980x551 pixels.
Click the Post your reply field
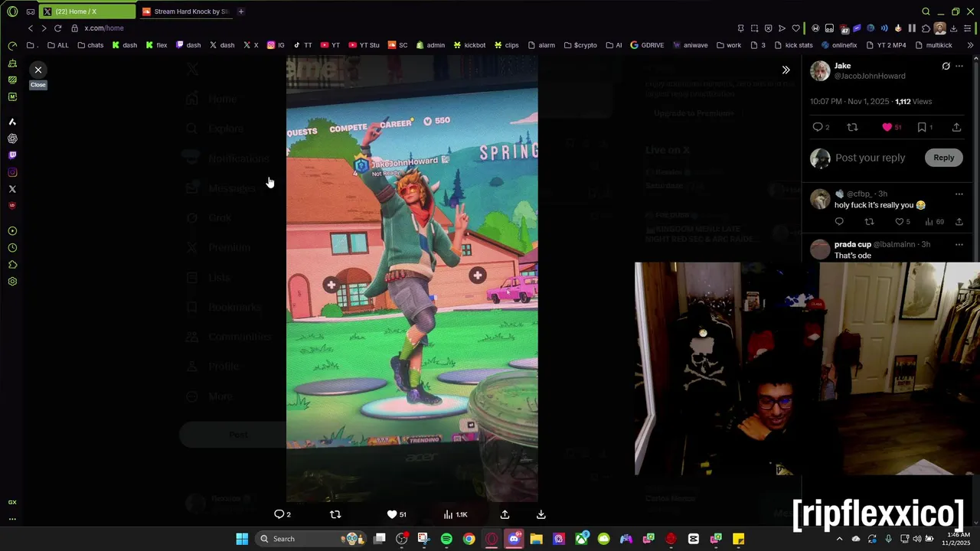point(870,158)
